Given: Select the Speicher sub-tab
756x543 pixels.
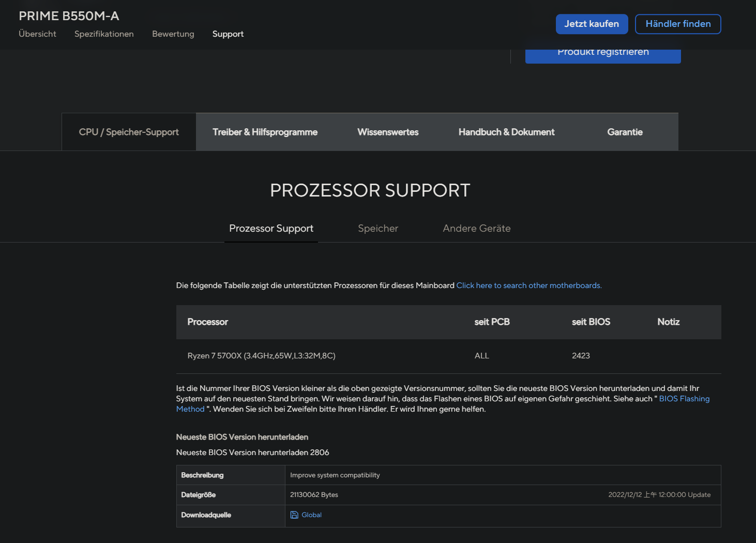Looking at the screenshot, I should [378, 229].
